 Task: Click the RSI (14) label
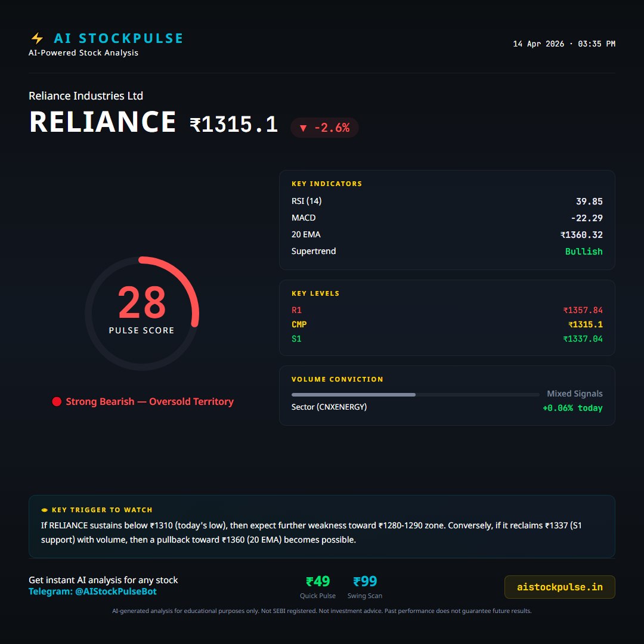pos(306,201)
